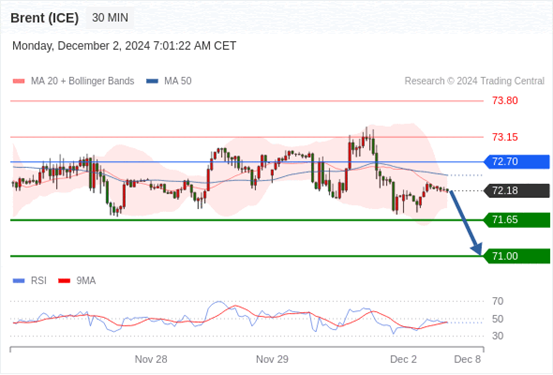Click the RSI legend label

39,281
